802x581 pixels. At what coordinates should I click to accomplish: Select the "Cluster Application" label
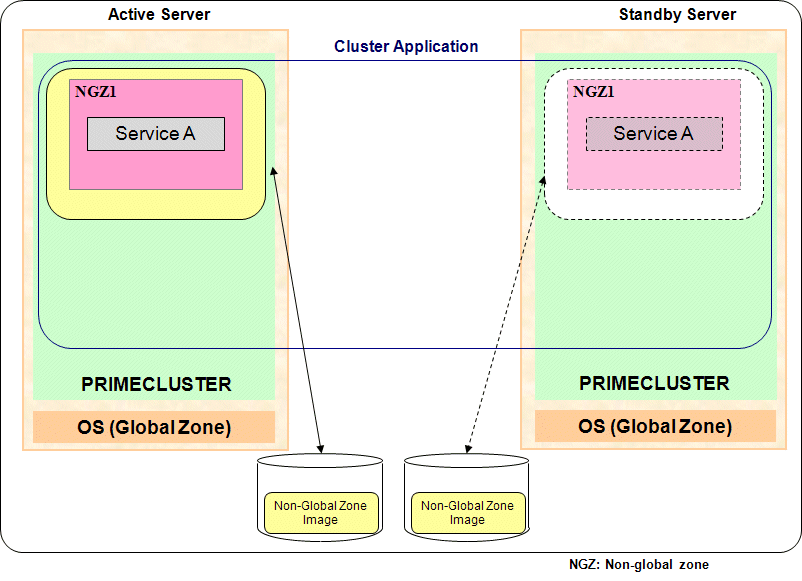(x=406, y=47)
